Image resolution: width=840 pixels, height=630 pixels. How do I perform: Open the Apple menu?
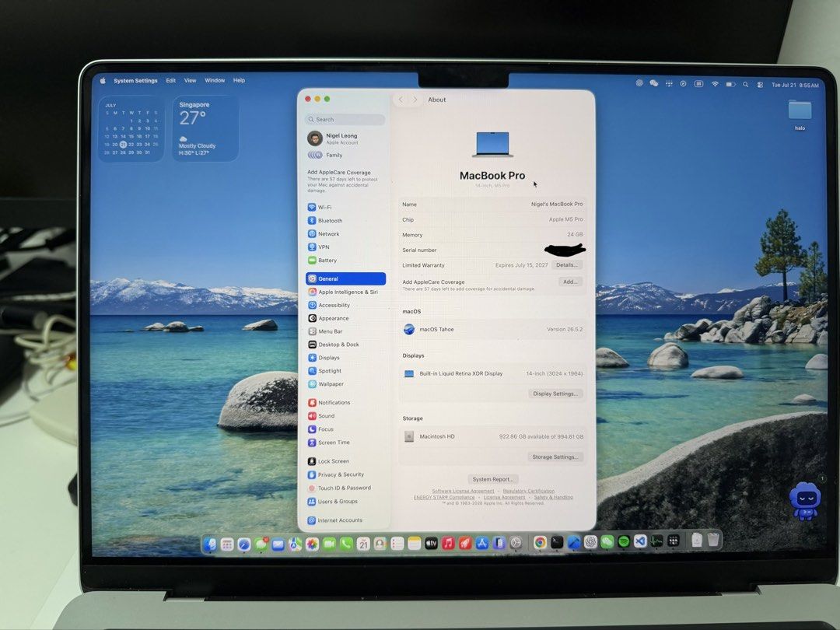(103, 80)
